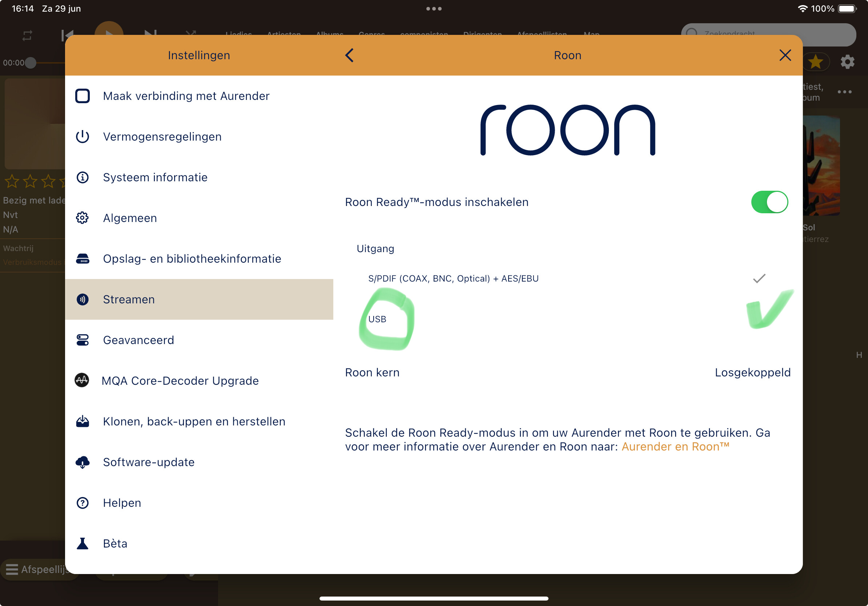Image resolution: width=868 pixels, height=606 pixels.
Task: Click the Streamen sound wave icon
Action: pos(83,300)
